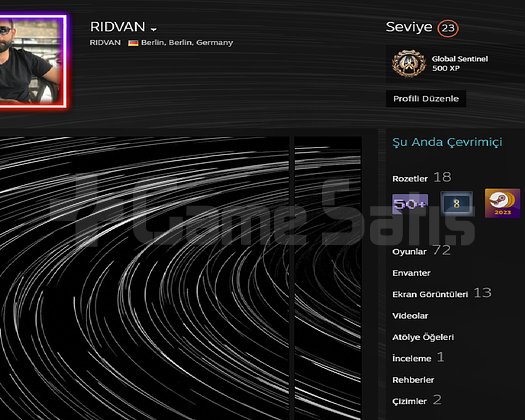Image resolution: width=525 pixels, height=420 pixels.
Task: Open the Çizimler artwork link
Action: pyautogui.click(x=409, y=401)
